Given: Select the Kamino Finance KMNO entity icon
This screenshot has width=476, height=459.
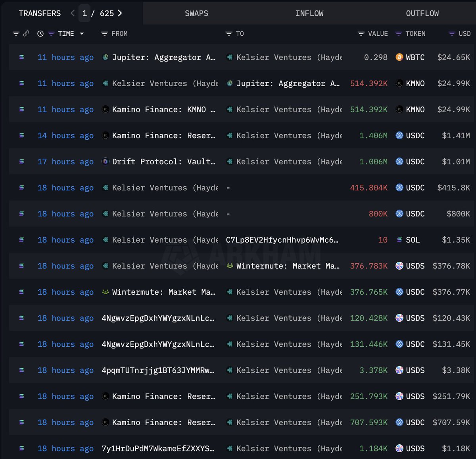Looking at the screenshot, I should point(104,110).
